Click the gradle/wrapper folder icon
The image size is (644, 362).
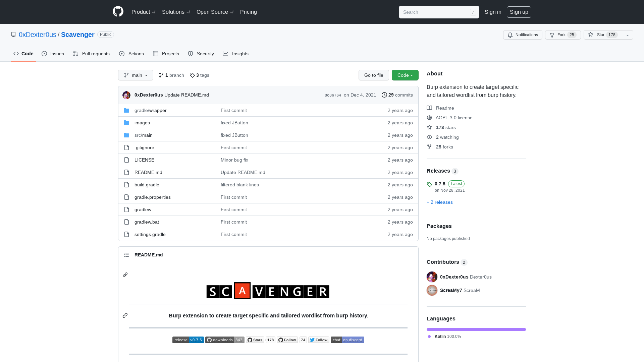pos(126,110)
